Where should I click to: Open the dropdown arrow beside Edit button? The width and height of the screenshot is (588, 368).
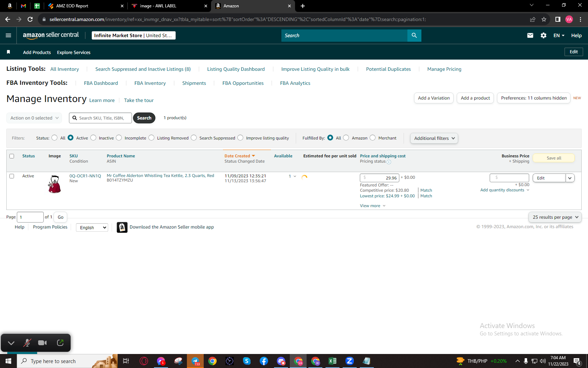pyautogui.click(x=570, y=178)
